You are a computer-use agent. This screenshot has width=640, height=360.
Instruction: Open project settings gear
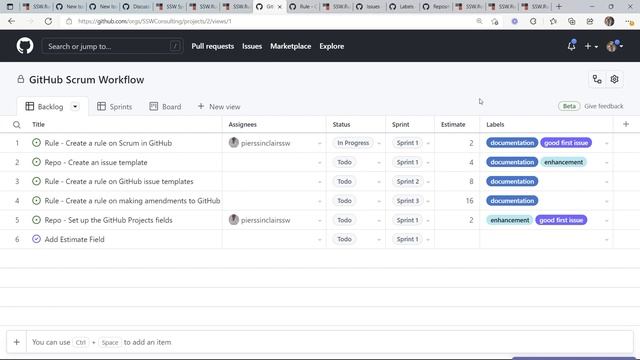[x=614, y=79]
